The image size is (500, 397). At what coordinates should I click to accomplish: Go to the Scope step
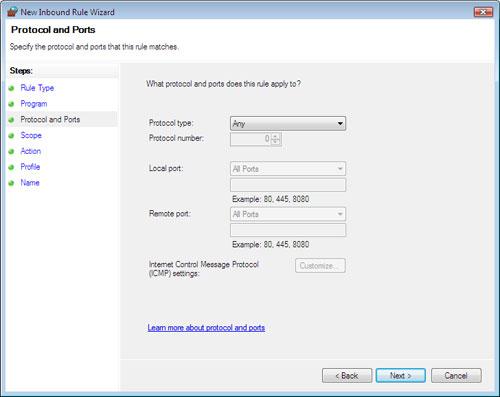point(31,135)
